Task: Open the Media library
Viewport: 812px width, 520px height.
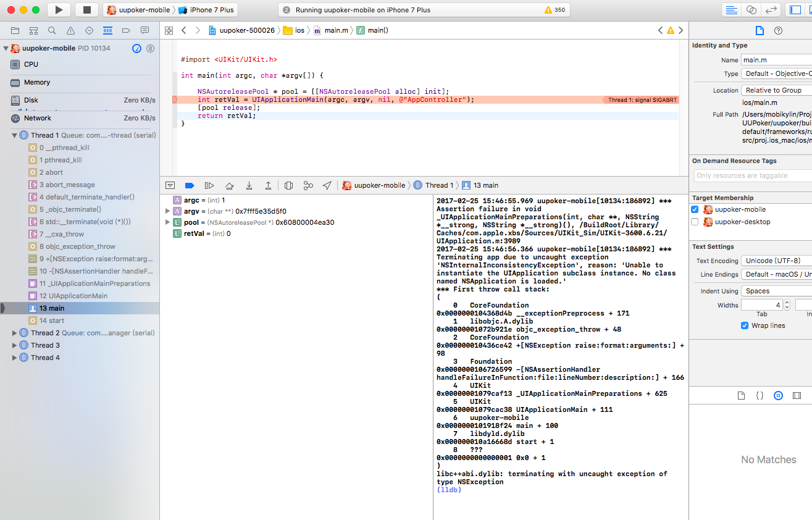Action: [x=797, y=395]
